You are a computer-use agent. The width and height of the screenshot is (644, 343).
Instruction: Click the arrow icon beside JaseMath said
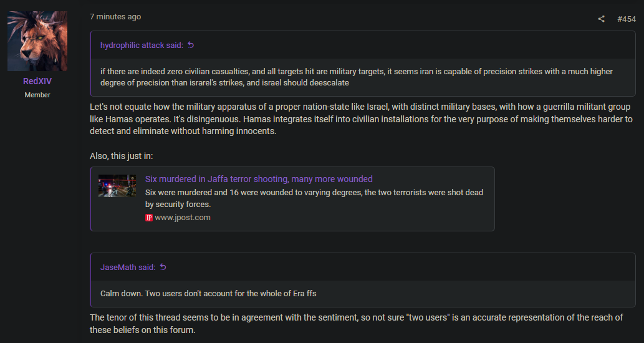(x=163, y=267)
